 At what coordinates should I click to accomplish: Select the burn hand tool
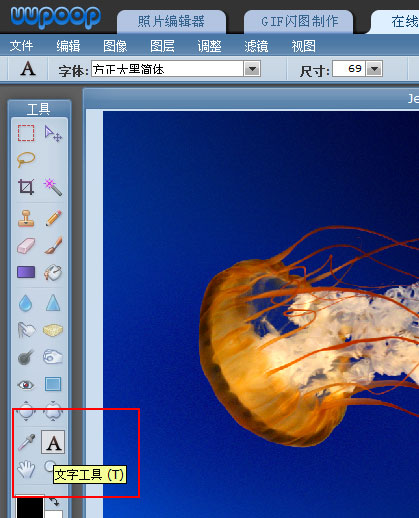(x=53, y=357)
